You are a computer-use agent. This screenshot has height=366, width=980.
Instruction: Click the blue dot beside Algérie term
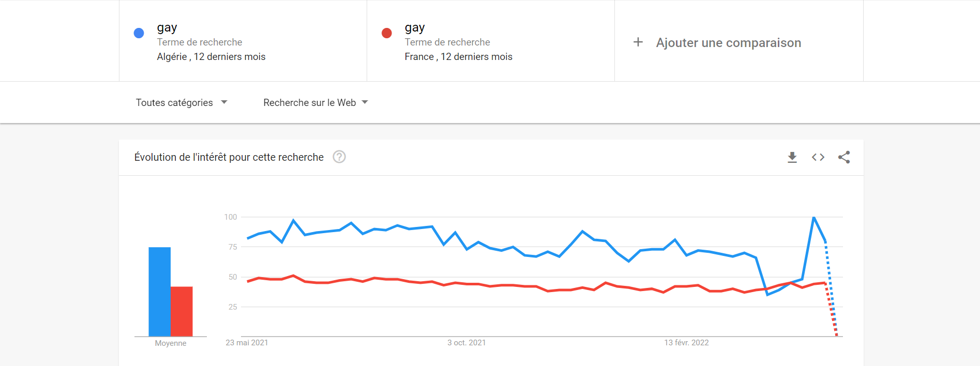139,33
